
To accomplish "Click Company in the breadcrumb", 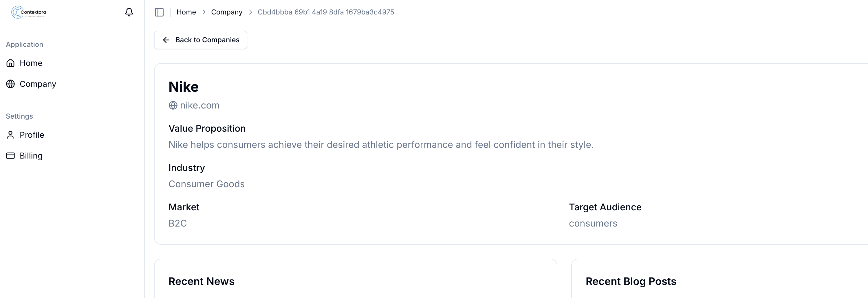I will coord(226,12).
